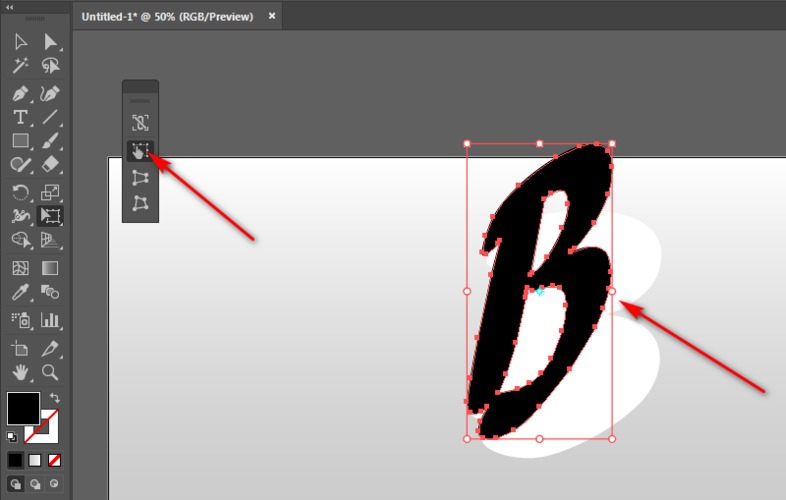Swap fill and stroke colors
The image size is (786, 500).
(55, 398)
